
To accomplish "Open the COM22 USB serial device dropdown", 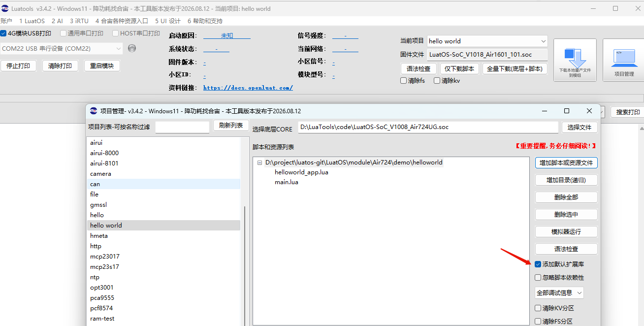I will coord(62,49).
